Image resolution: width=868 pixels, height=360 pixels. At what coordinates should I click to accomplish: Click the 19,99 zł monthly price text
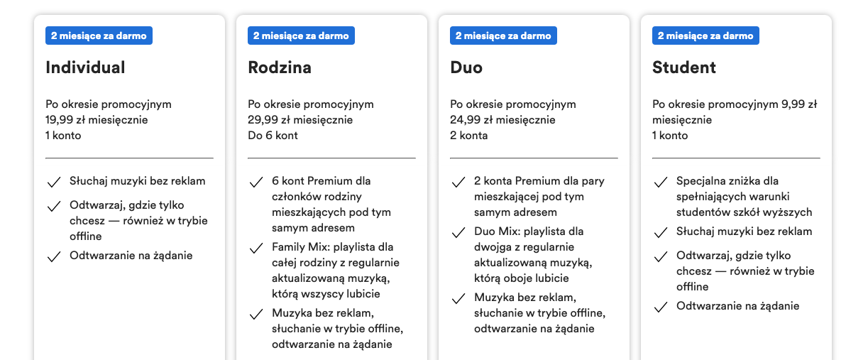(97, 120)
